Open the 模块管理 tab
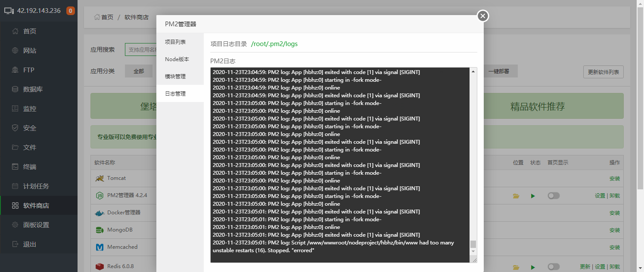Viewport: 644px width, 272px height. pos(180,76)
